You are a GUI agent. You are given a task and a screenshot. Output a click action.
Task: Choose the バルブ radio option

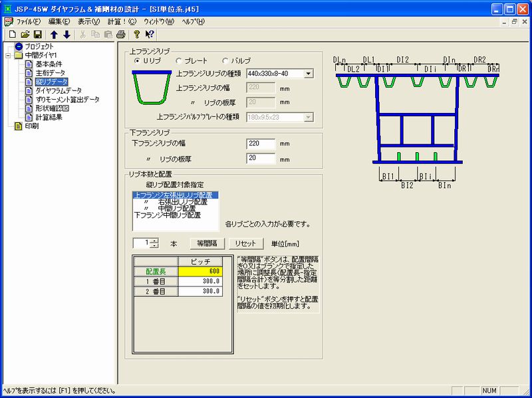(225, 60)
